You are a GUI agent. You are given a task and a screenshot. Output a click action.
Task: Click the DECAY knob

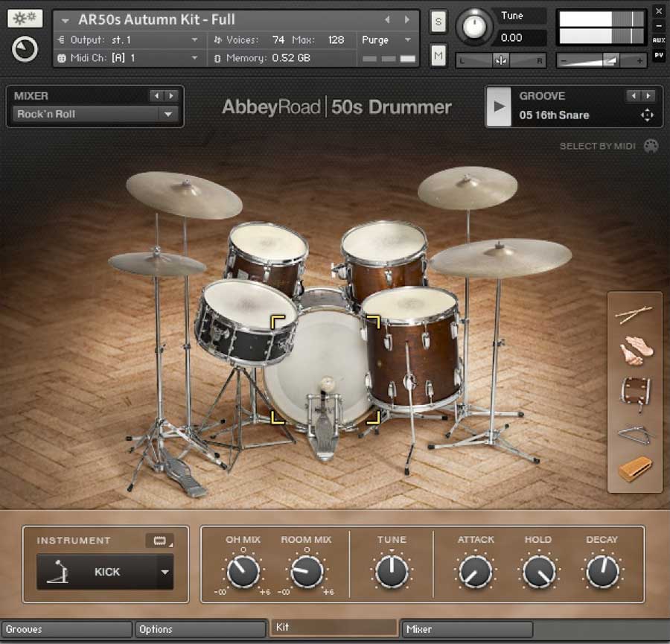602,572
